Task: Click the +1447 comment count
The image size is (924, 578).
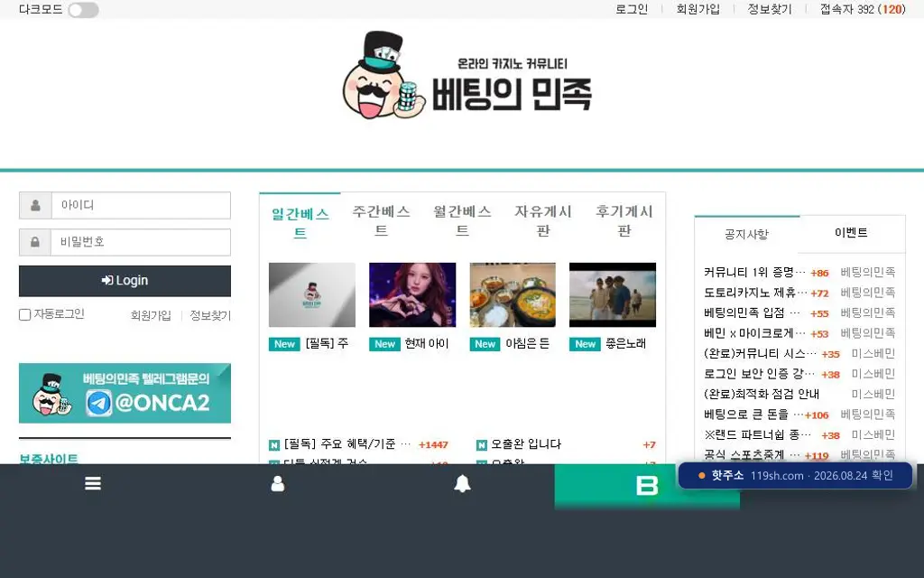Action: point(433,444)
